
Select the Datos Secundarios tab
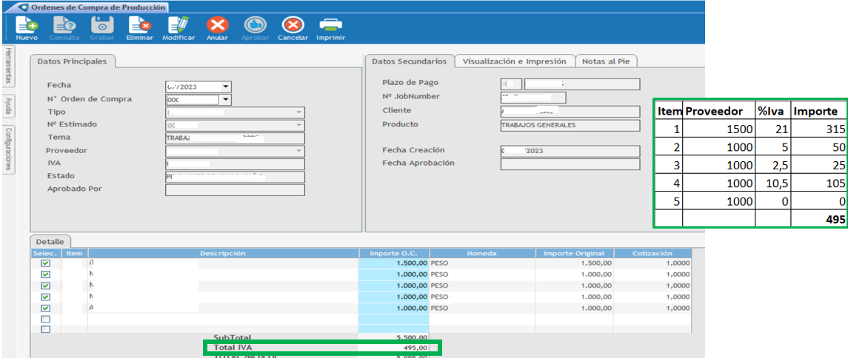click(409, 61)
